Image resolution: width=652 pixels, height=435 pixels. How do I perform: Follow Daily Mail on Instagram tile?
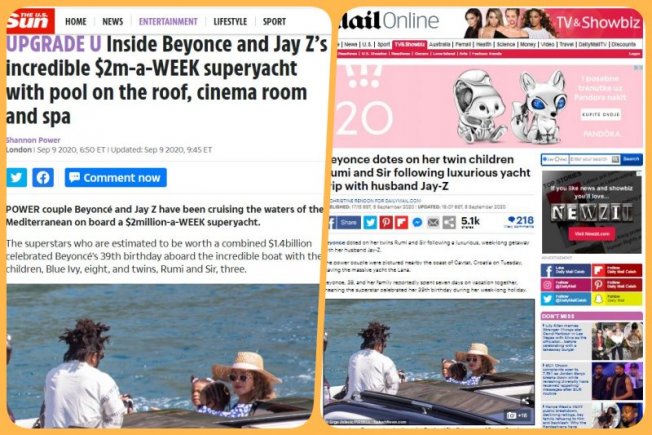pyautogui.click(x=566, y=285)
